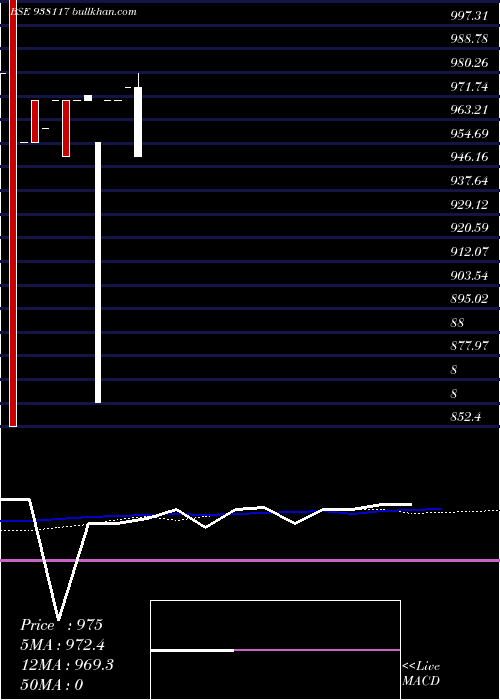The image size is (500, 700).
Task: Click the 877.97 price axis label
Action: click(469, 346)
